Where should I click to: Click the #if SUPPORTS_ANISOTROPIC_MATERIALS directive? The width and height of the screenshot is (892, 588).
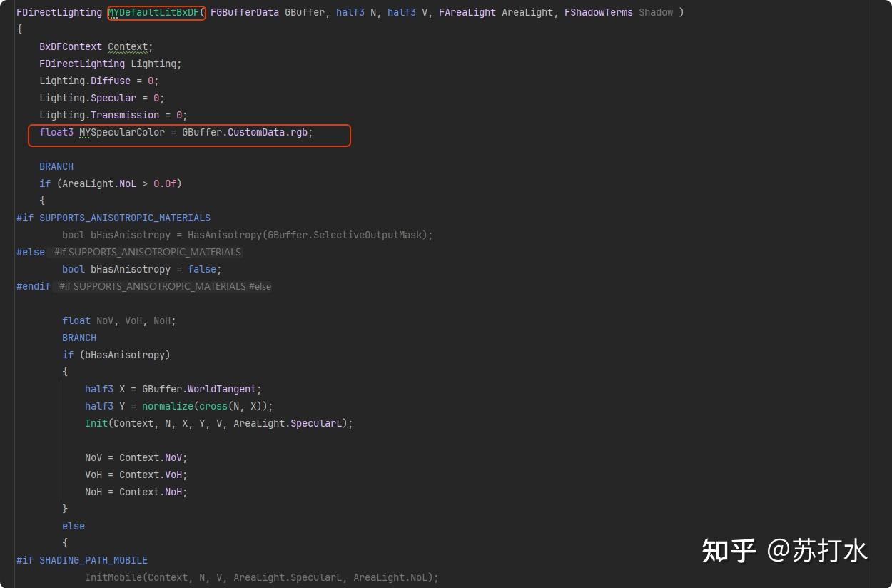coord(113,218)
